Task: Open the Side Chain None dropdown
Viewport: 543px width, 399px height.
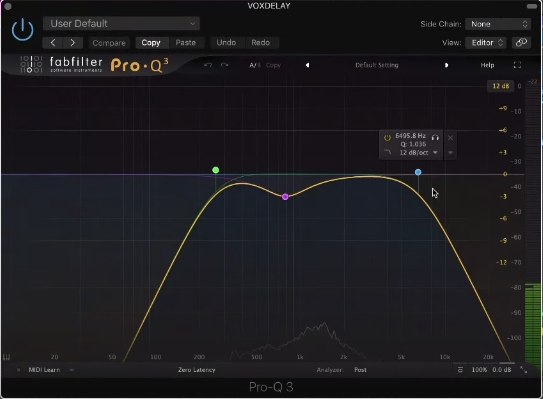Action: 498,24
